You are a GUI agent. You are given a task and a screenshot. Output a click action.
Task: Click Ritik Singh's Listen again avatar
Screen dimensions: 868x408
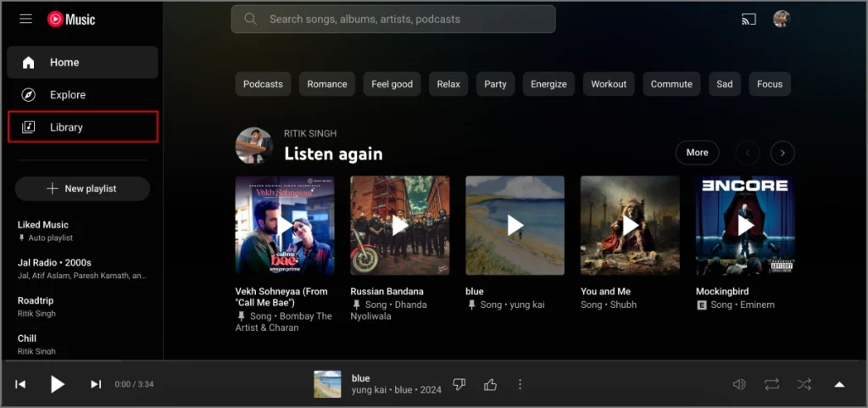(254, 146)
